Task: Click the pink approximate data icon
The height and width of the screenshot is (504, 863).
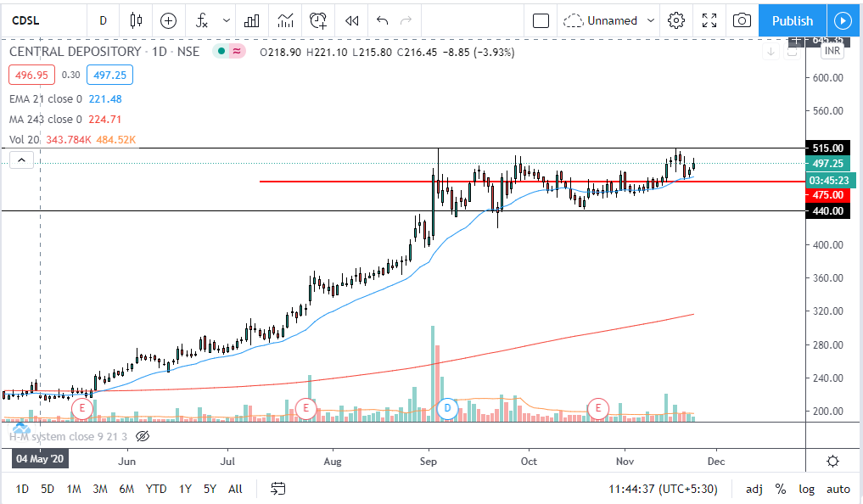Action: click(x=238, y=52)
